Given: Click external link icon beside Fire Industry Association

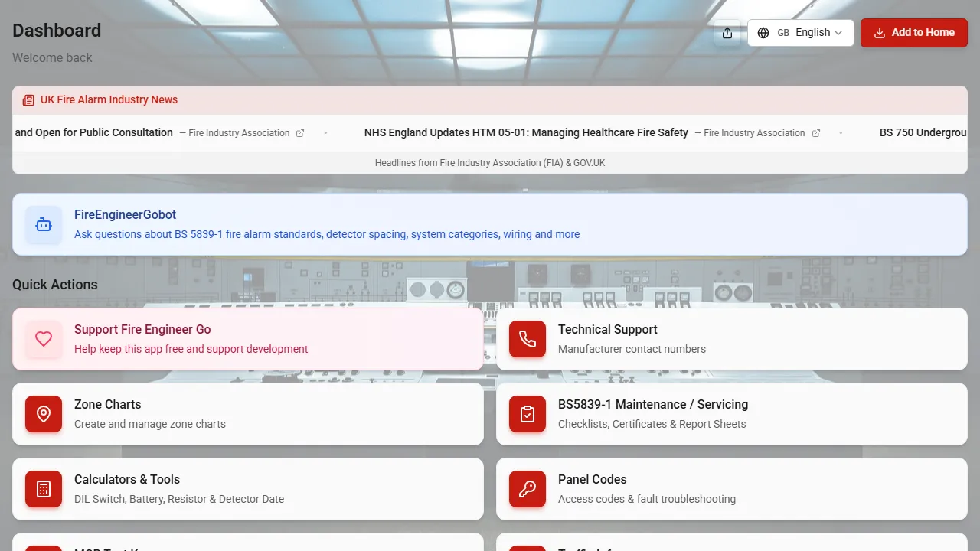Looking at the screenshot, I should point(301,132).
